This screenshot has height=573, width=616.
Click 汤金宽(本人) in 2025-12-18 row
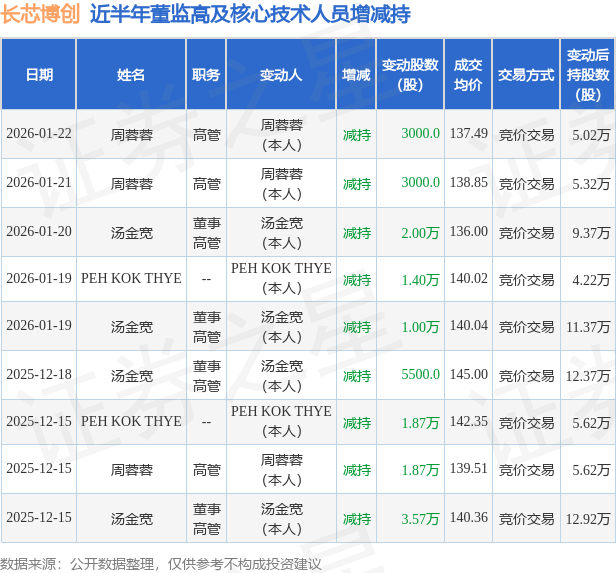(282, 376)
